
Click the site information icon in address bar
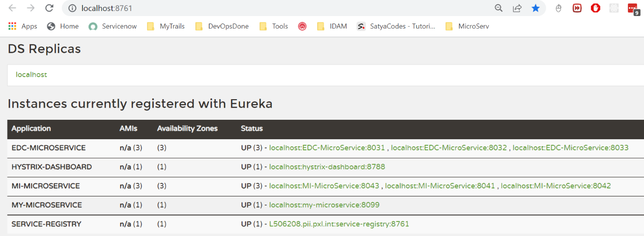[72, 9]
